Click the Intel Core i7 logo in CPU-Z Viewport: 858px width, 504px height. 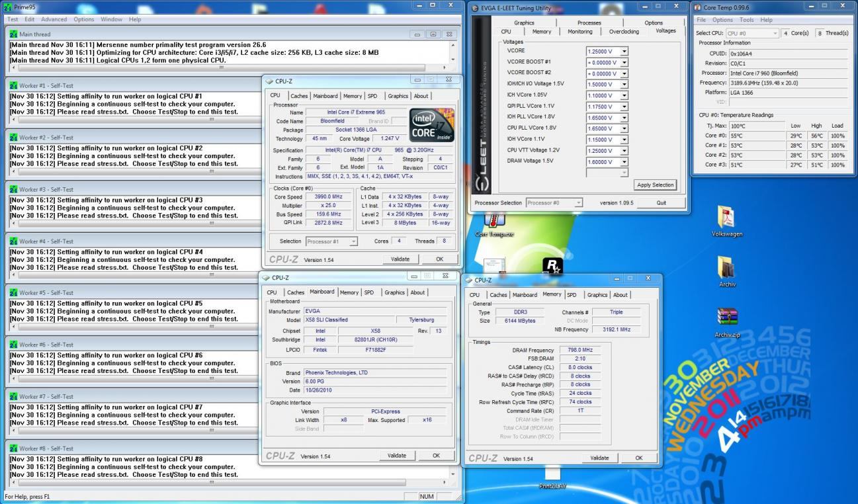pyautogui.click(x=431, y=124)
